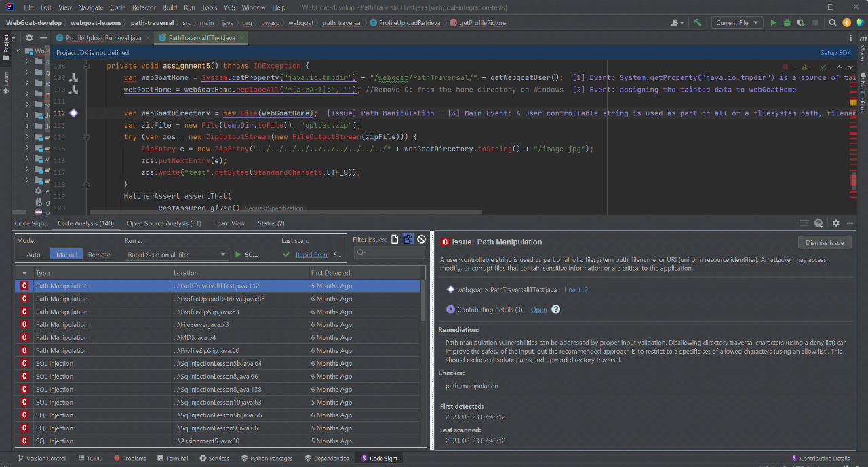Enable Remote scan mode
Screen dimensions: 868x467
[99, 254]
